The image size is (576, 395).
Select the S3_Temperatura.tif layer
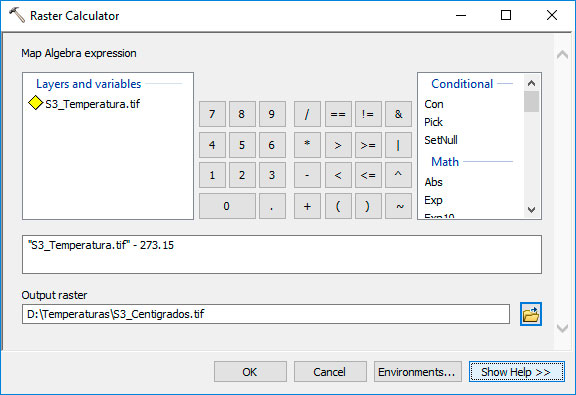pyautogui.click(x=84, y=104)
